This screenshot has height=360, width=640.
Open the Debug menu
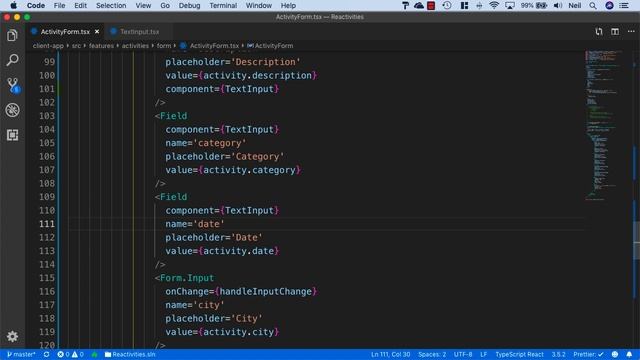(189, 5)
